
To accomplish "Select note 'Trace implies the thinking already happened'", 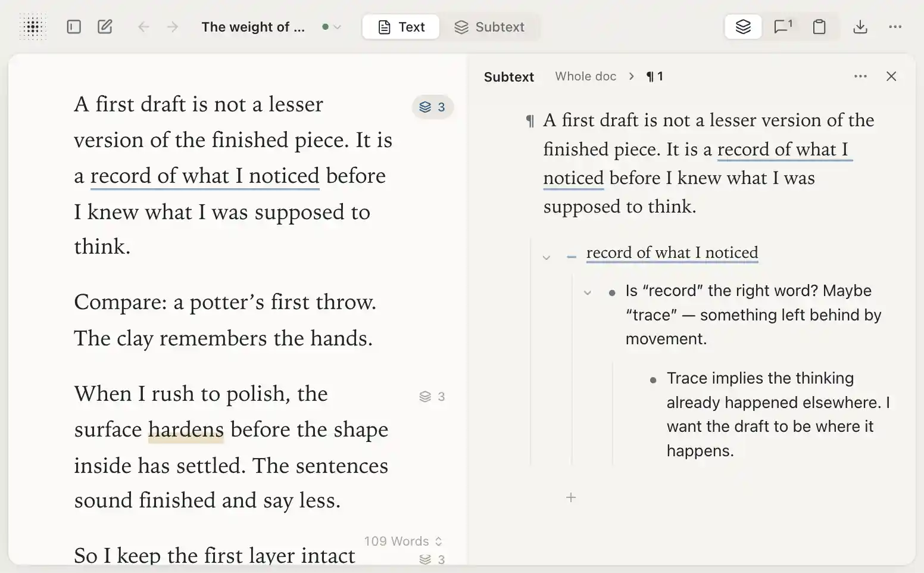I will (x=778, y=415).
